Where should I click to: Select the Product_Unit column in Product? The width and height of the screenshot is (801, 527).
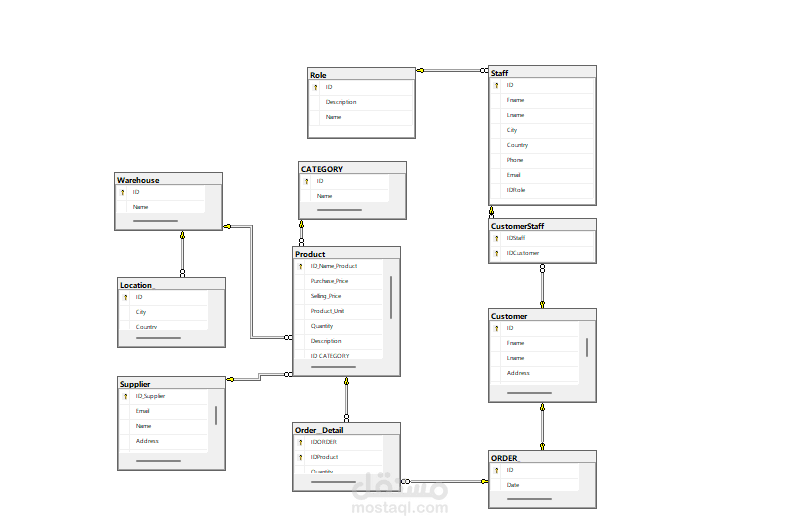point(339,311)
